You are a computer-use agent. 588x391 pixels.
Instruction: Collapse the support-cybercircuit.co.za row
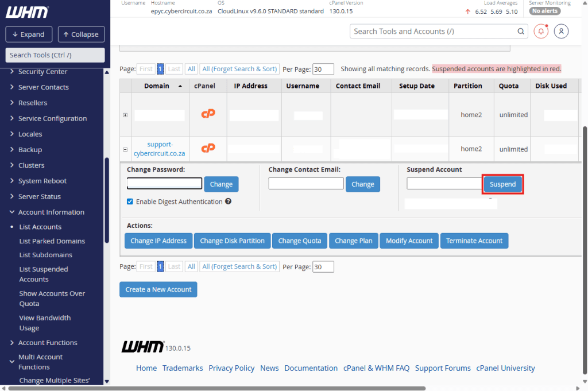tap(125, 149)
